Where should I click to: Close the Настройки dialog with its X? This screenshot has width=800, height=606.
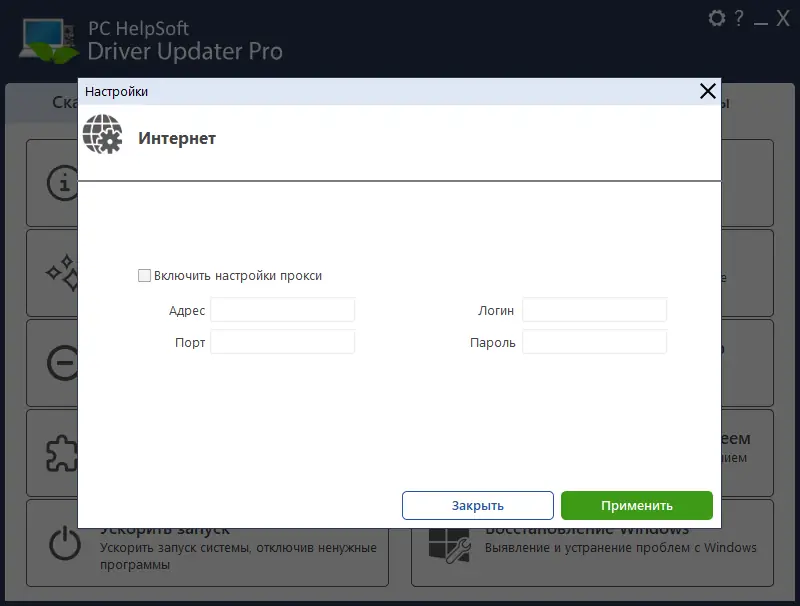[x=707, y=90]
